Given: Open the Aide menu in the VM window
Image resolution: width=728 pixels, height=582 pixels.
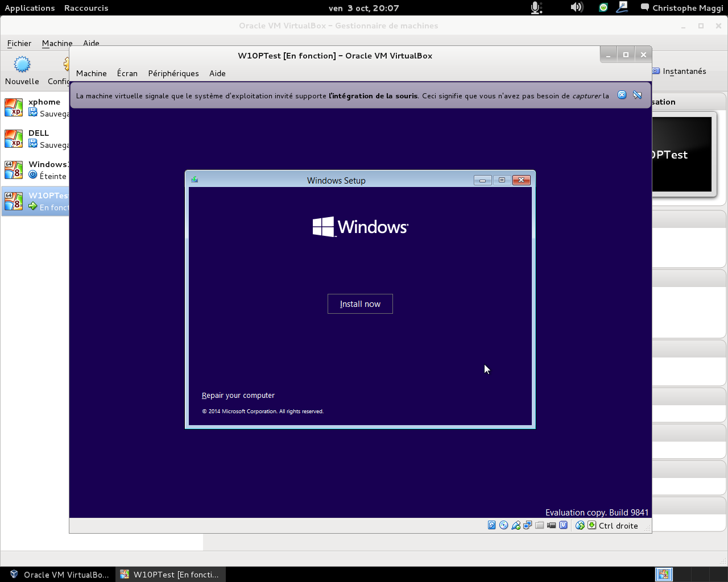Looking at the screenshot, I should pos(217,73).
